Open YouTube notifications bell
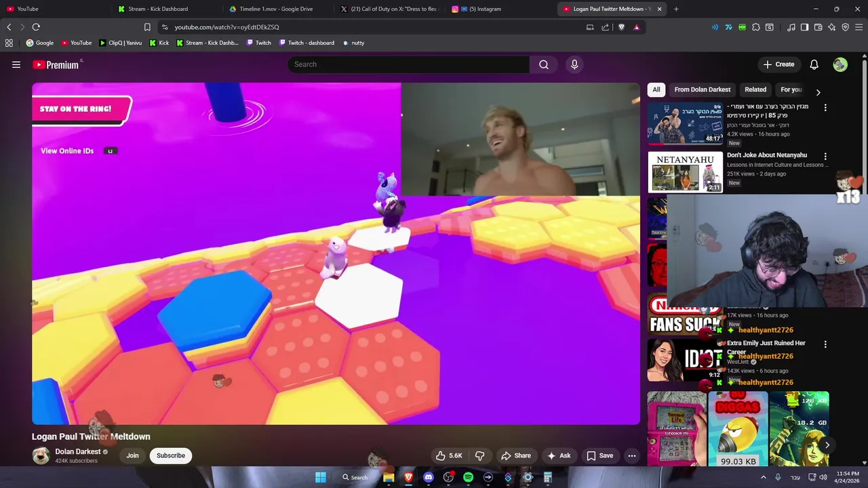The height and width of the screenshot is (488, 868). pos(814,64)
